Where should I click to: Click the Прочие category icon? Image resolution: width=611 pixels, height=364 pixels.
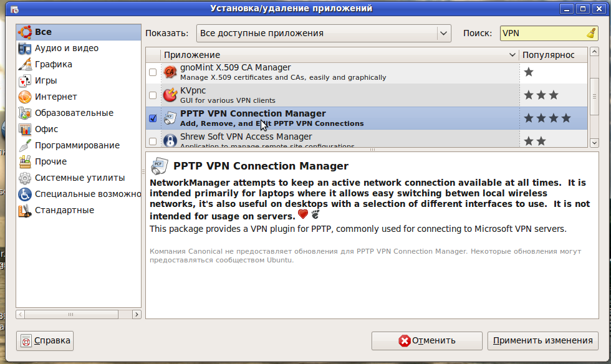[25, 161]
